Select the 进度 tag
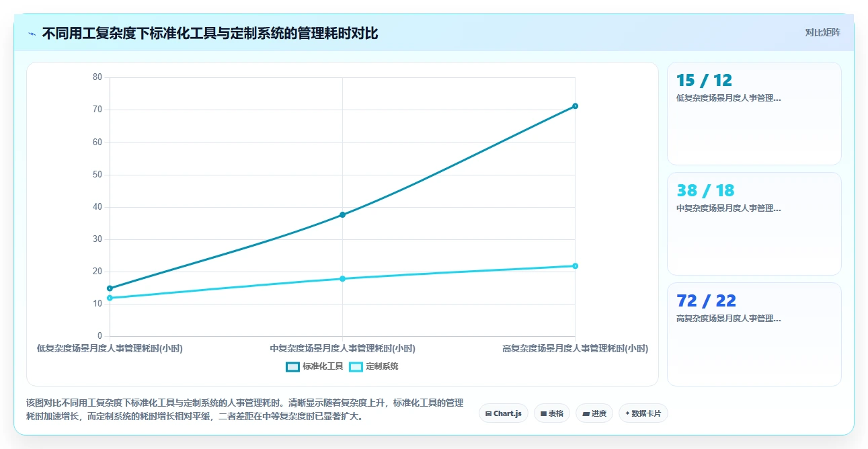868x449 pixels. pos(594,413)
